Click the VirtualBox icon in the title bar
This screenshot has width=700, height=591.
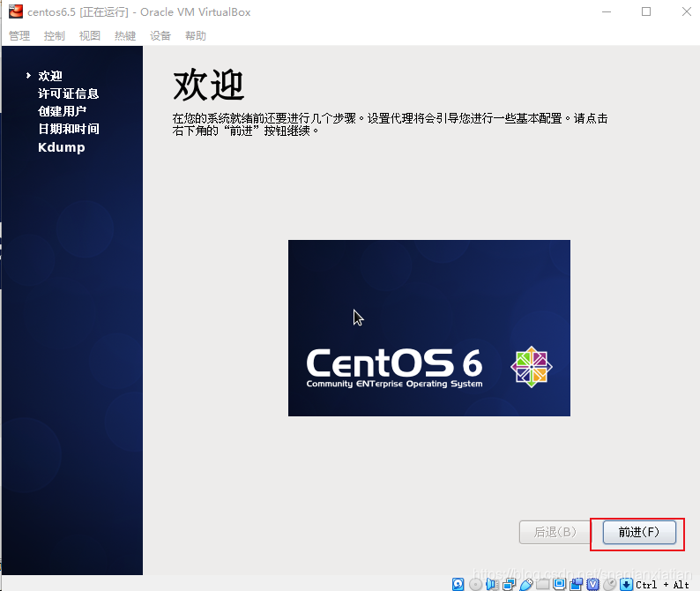pyautogui.click(x=16, y=11)
